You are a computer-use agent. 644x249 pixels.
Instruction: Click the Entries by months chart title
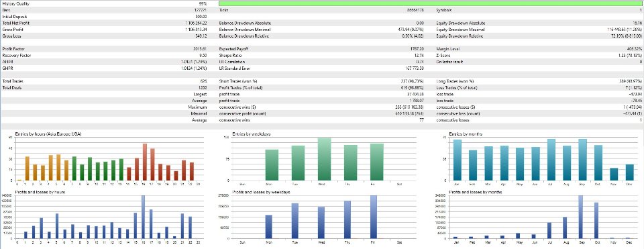click(466, 134)
